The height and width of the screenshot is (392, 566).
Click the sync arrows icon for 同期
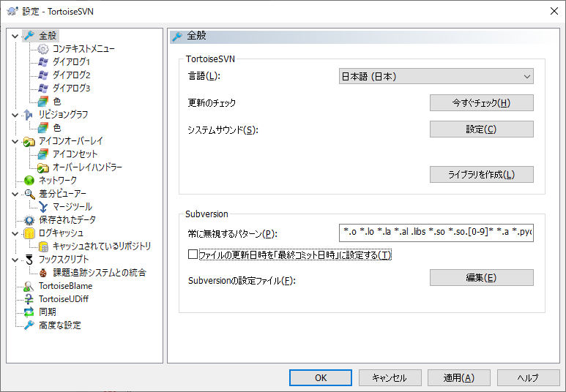click(x=29, y=312)
